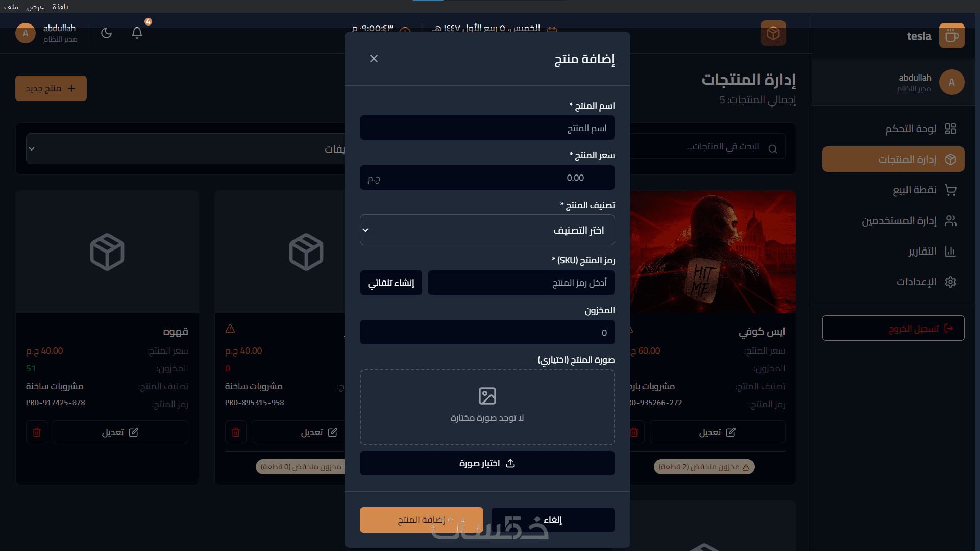Image resolution: width=980 pixels, height=551 pixels.
Task: Expand the اختر التصنيف category dropdown
Action: (487, 230)
